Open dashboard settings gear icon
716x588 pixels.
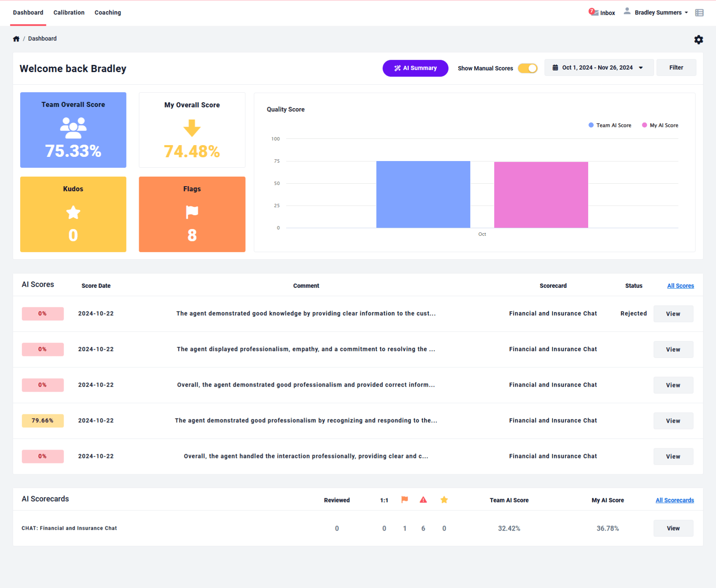(x=698, y=39)
